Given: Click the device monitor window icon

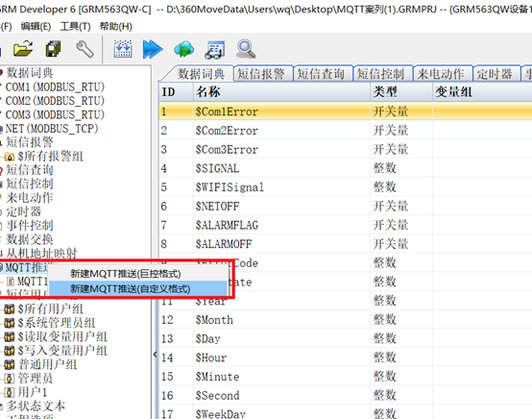Looking at the screenshot, I should (x=215, y=50).
